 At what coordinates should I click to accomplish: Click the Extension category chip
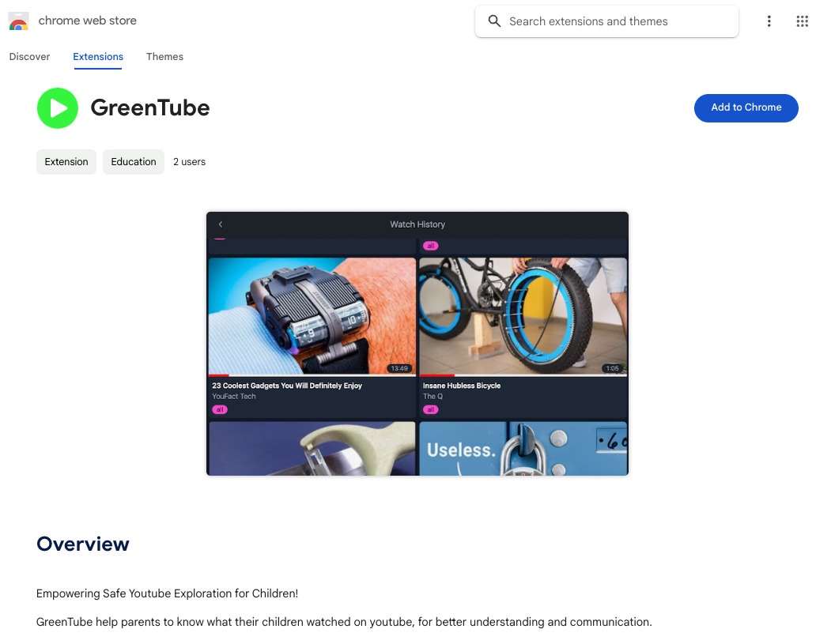pyautogui.click(x=66, y=162)
